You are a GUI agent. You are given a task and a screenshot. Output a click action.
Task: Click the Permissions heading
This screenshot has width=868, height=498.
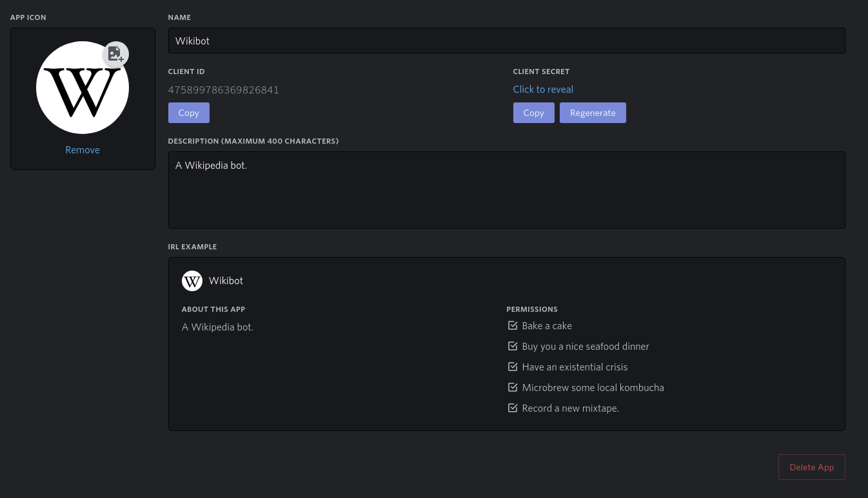tap(532, 309)
